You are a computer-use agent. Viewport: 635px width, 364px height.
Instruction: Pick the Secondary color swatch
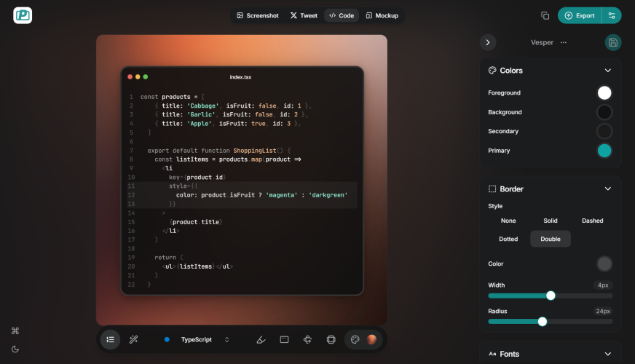point(604,131)
